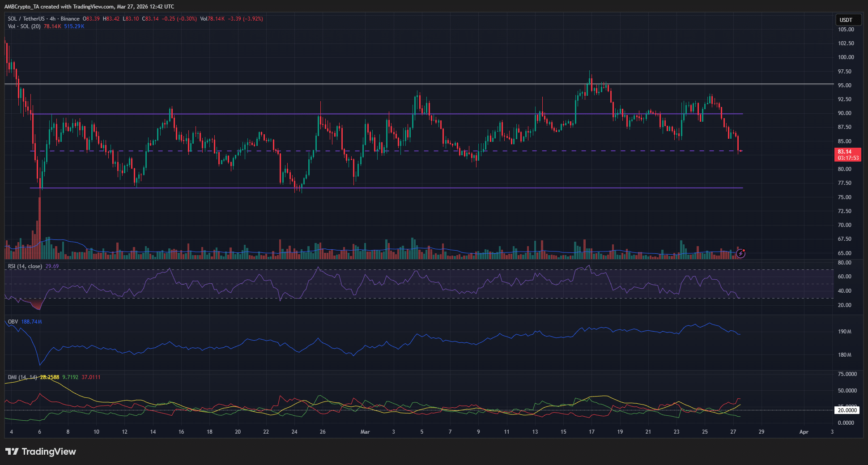868x465 pixels.
Task: Open the USDT currency selector
Action: tap(848, 20)
